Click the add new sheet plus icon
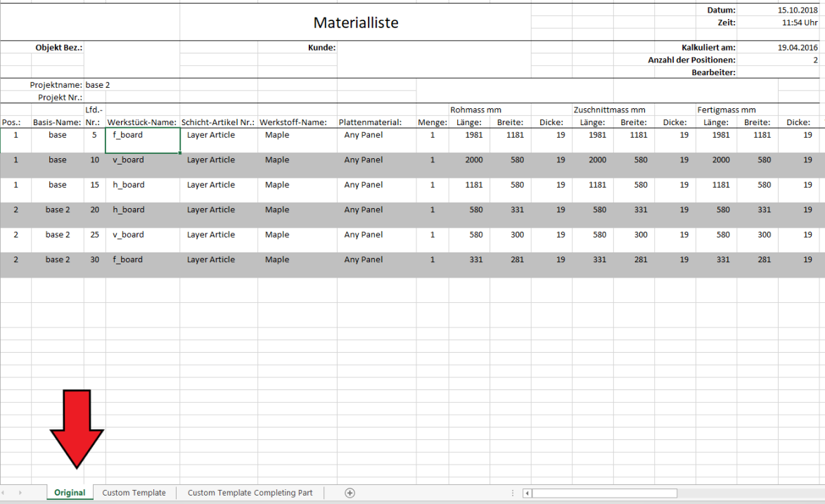The height and width of the screenshot is (504, 825). (x=350, y=493)
